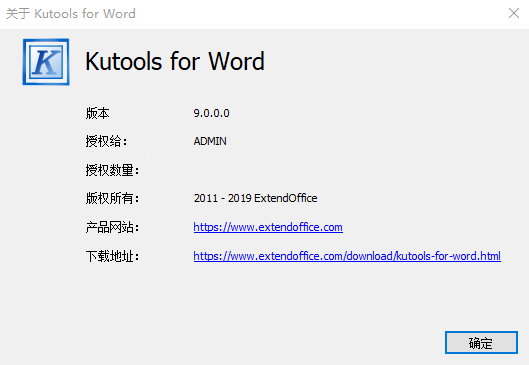The height and width of the screenshot is (365, 529).
Task: Click the 产品网站: label
Action: (x=112, y=227)
